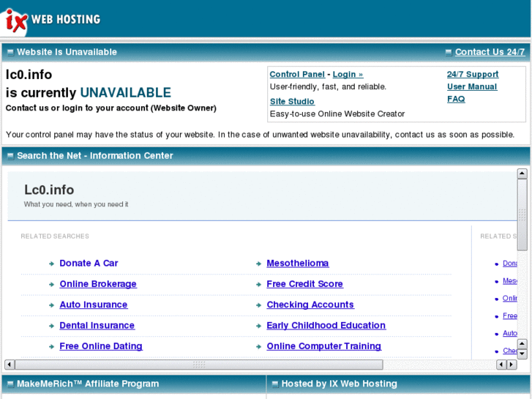This screenshot has height=399, width=532.
Task: Click the UNAVAILABLE status text
Action: [126, 93]
